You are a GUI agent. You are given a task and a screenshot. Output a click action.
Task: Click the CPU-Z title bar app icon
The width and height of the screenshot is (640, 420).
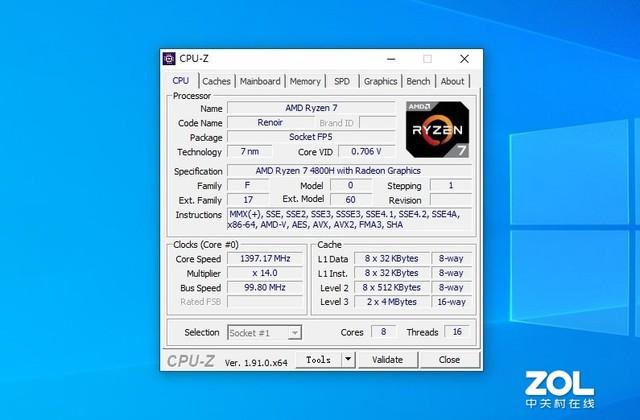[169, 58]
